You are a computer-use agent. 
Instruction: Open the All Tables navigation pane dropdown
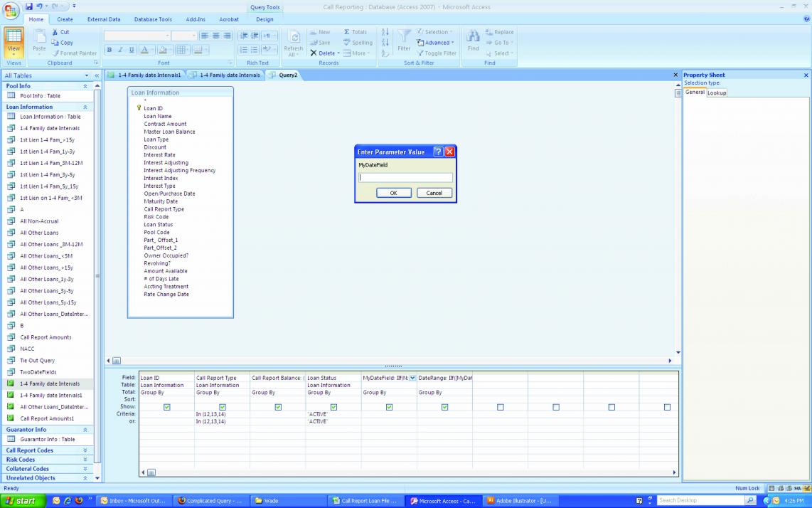pos(87,75)
